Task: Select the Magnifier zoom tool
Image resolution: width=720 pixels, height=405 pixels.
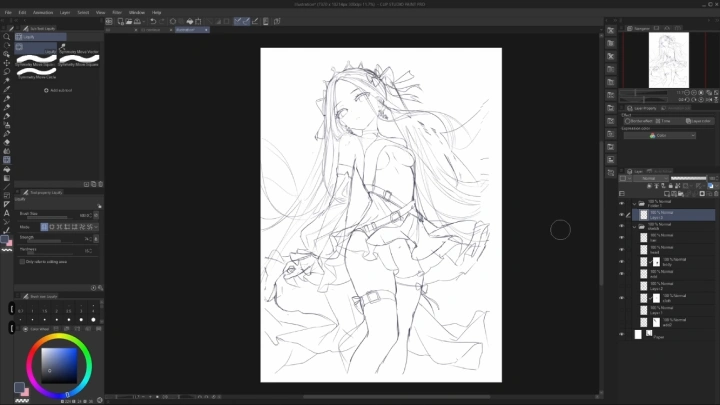Action: click(x=7, y=37)
